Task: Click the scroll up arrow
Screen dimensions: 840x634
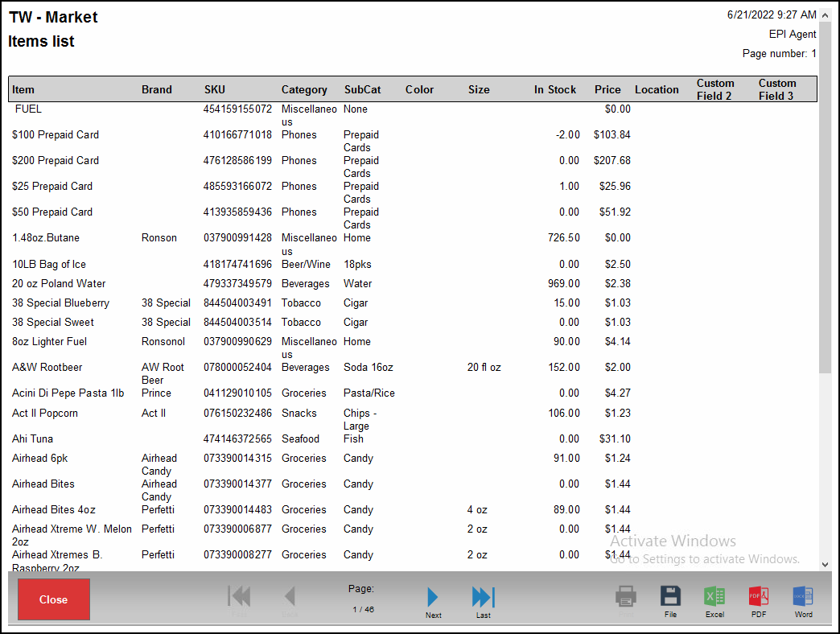Action: [825, 16]
